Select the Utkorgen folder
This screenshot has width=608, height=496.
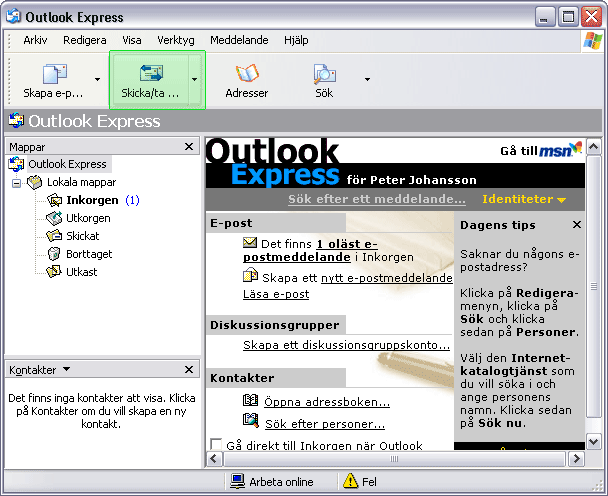tap(88, 218)
